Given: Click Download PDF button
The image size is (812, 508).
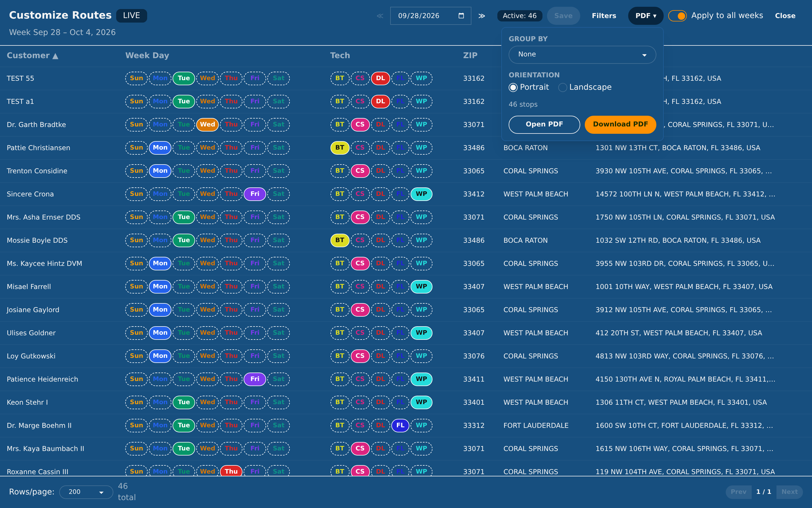Looking at the screenshot, I should click(x=620, y=124).
